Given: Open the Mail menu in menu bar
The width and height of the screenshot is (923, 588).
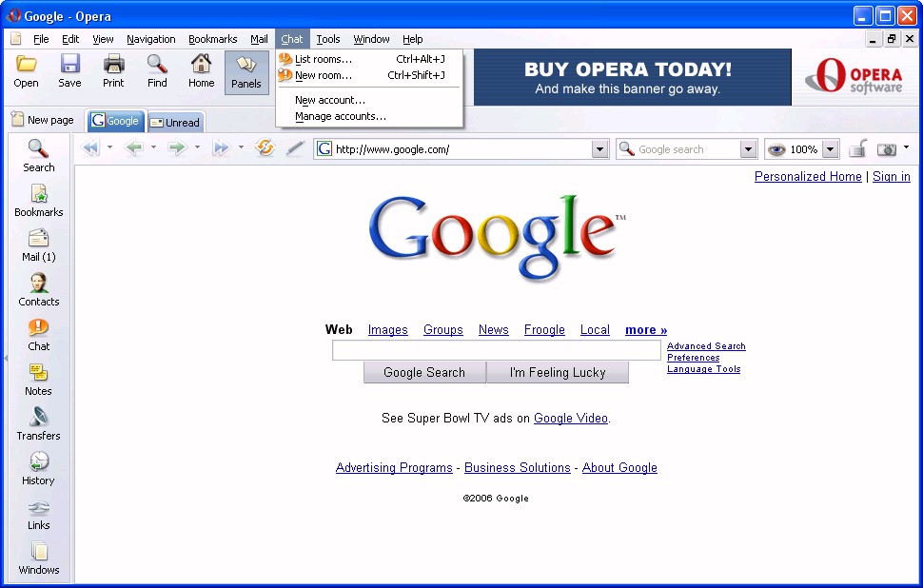Looking at the screenshot, I should 259,39.
